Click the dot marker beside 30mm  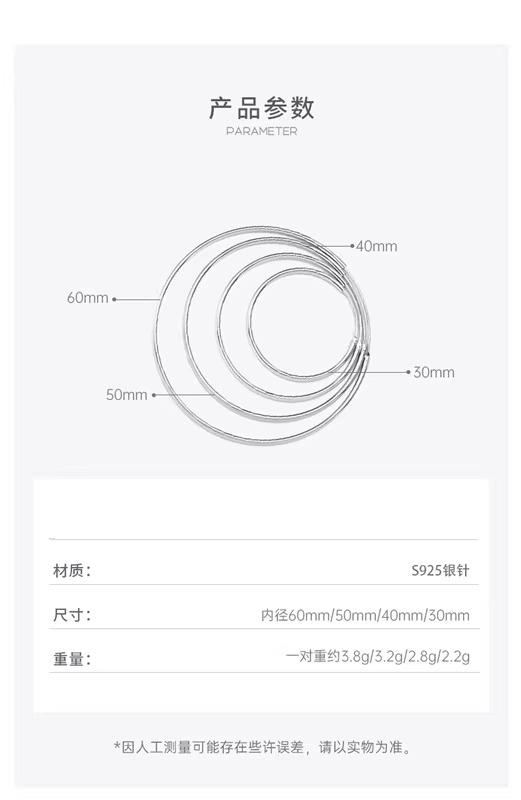408,372
